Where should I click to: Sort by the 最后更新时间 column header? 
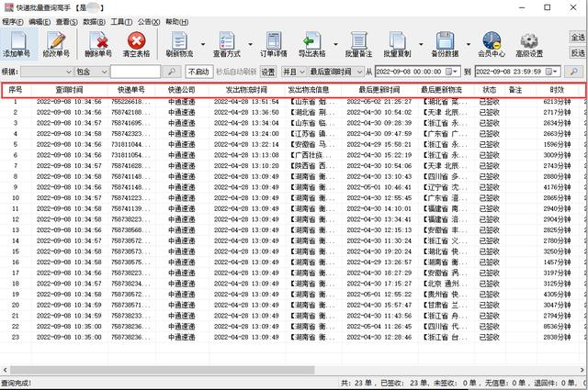[x=379, y=90]
